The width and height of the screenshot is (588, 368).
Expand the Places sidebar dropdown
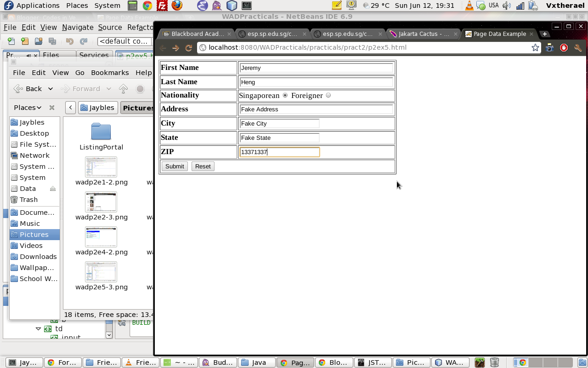coord(28,108)
